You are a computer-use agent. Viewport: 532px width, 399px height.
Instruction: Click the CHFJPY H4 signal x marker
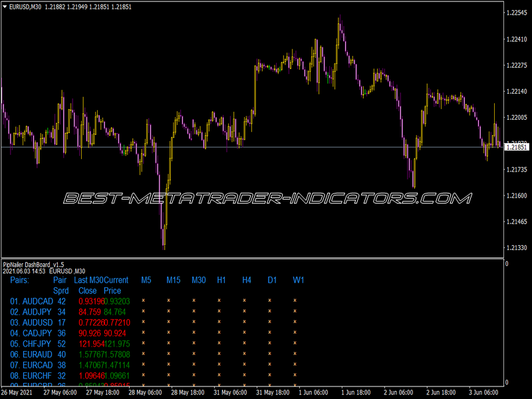coord(244,343)
